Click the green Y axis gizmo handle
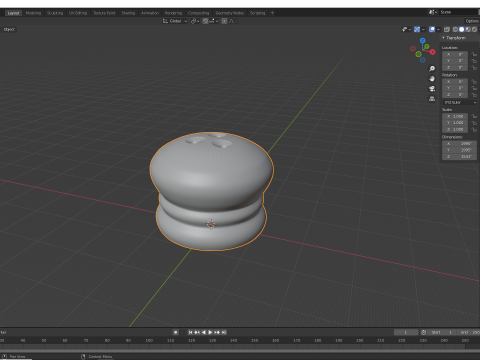The height and width of the screenshot is (360, 480). tap(427, 47)
